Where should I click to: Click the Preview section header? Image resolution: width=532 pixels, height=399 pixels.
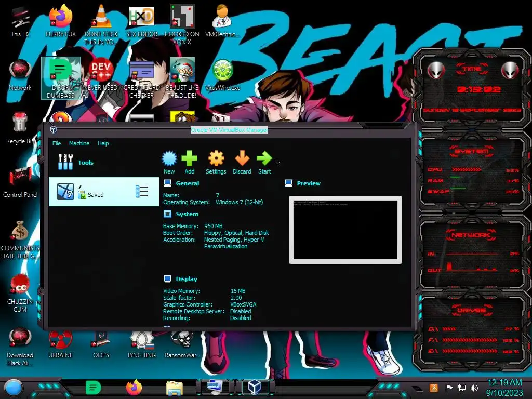(309, 183)
